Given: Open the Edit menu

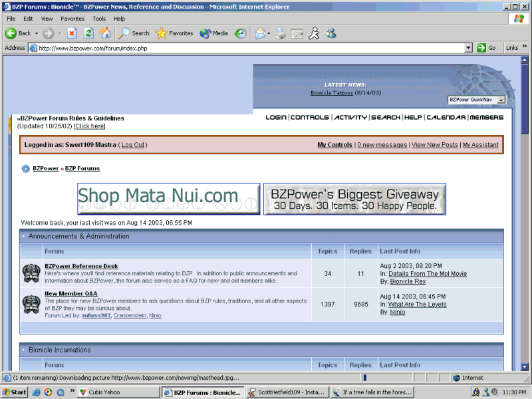Looking at the screenshot, I should (28, 19).
